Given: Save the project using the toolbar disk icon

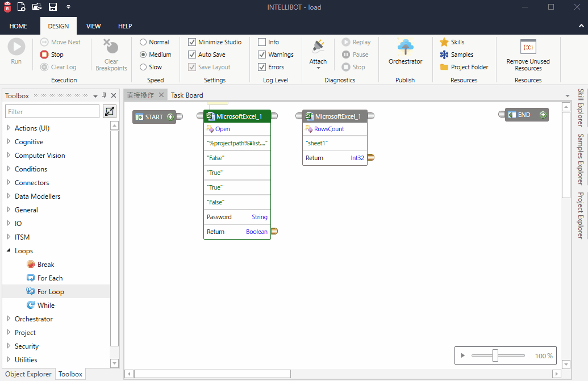Looking at the screenshot, I should tap(53, 7).
